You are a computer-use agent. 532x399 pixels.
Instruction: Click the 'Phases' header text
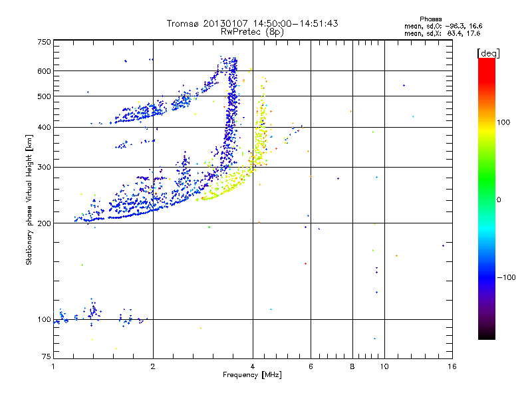pos(430,19)
